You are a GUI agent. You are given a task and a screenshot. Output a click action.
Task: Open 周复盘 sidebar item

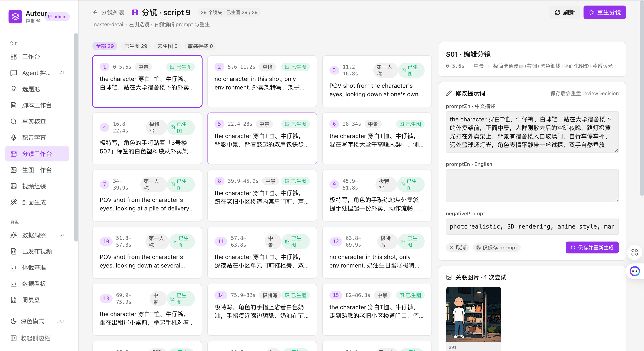(x=37, y=300)
